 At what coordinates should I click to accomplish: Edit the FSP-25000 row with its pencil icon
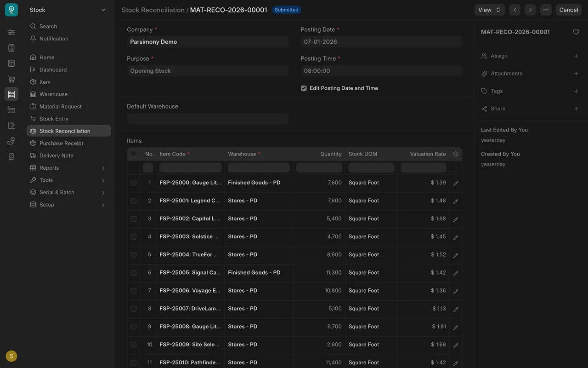(x=456, y=183)
